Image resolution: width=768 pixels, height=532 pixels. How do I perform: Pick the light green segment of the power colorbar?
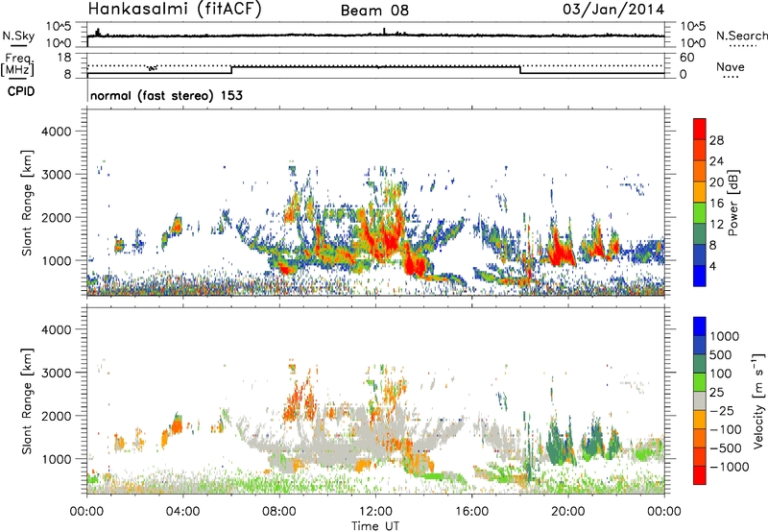[x=700, y=213]
